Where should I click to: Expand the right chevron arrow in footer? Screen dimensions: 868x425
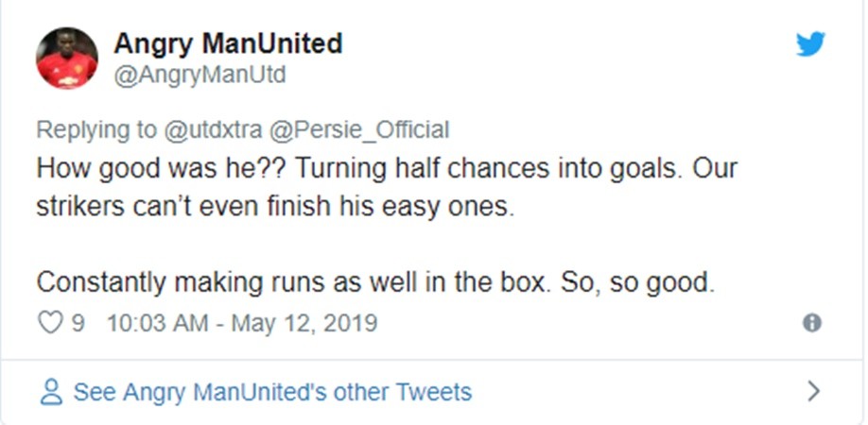point(813,391)
